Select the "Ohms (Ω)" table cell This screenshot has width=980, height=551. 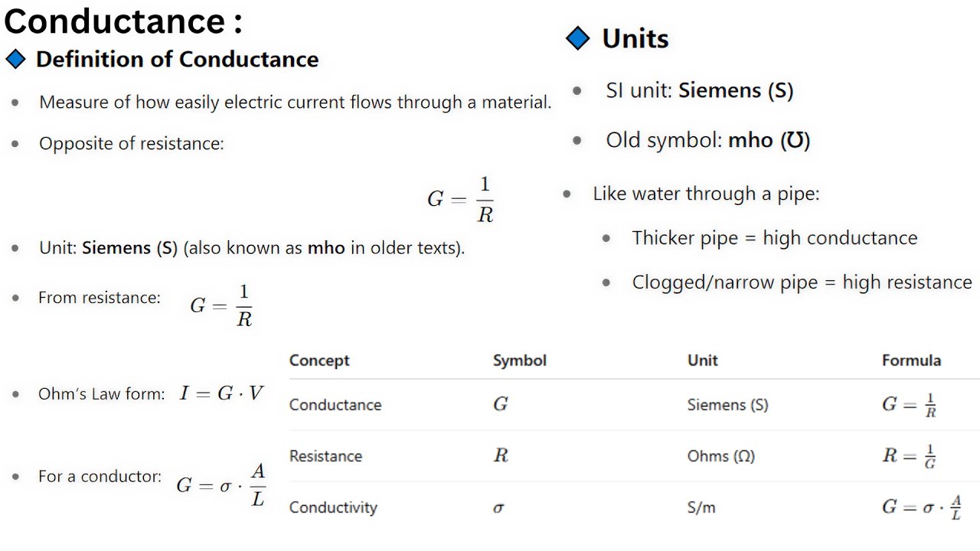(720, 456)
